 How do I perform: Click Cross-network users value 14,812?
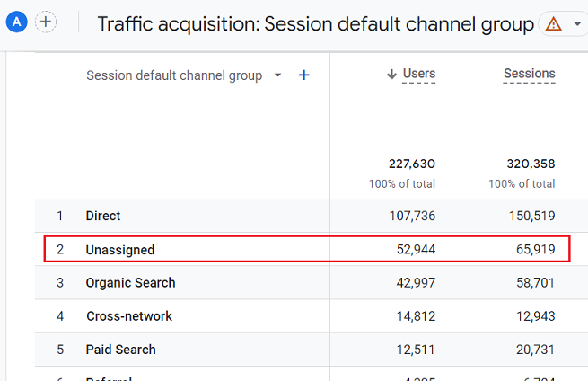(416, 316)
